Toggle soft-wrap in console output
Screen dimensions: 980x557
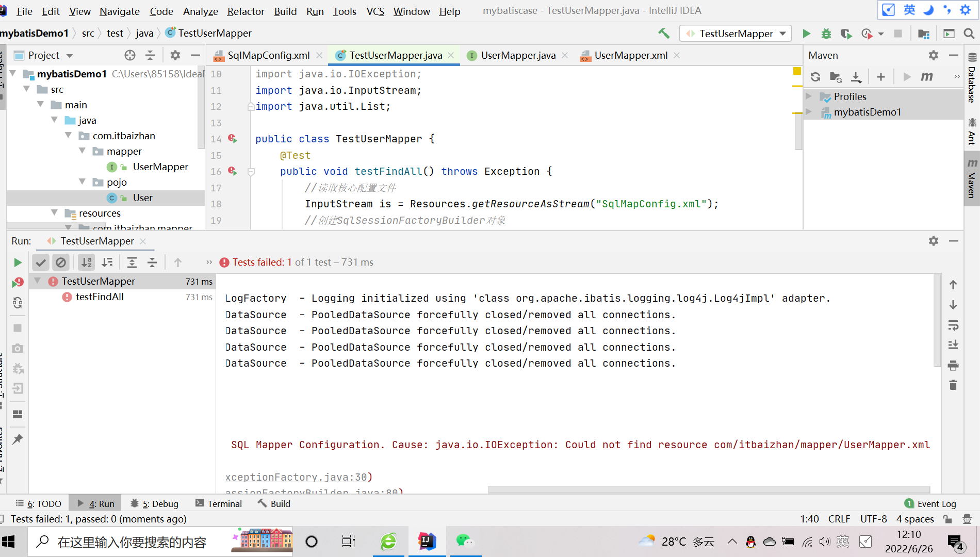click(x=953, y=325)
